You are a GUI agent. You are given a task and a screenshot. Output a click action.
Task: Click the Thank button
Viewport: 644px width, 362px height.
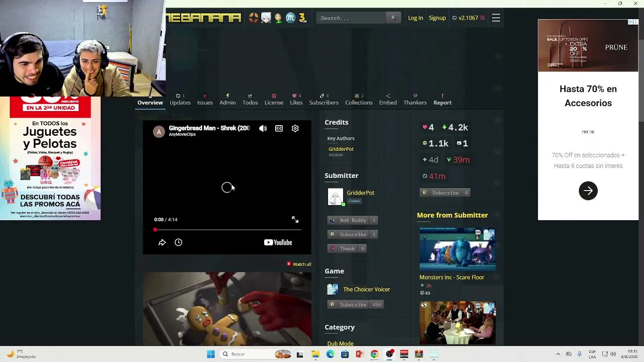click(347, 248)
